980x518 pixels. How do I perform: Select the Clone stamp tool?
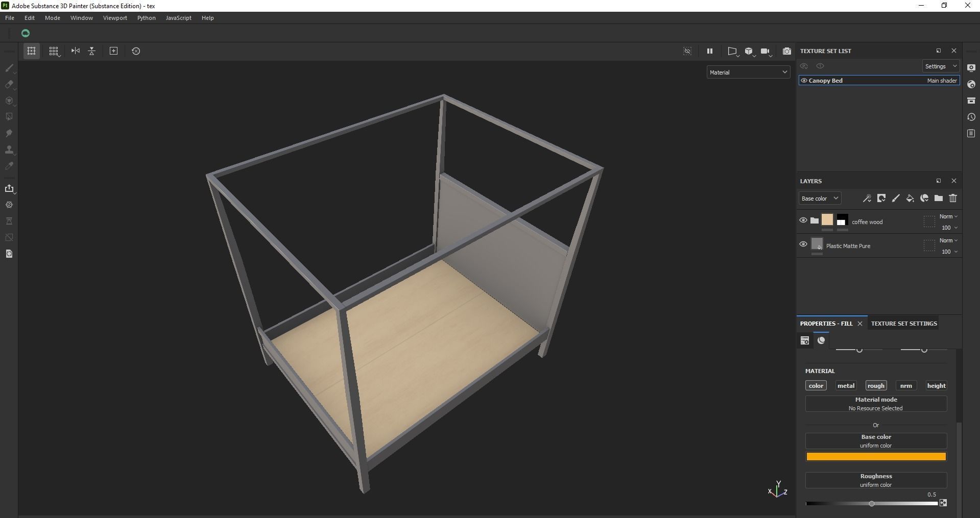[x=9, y=150]
